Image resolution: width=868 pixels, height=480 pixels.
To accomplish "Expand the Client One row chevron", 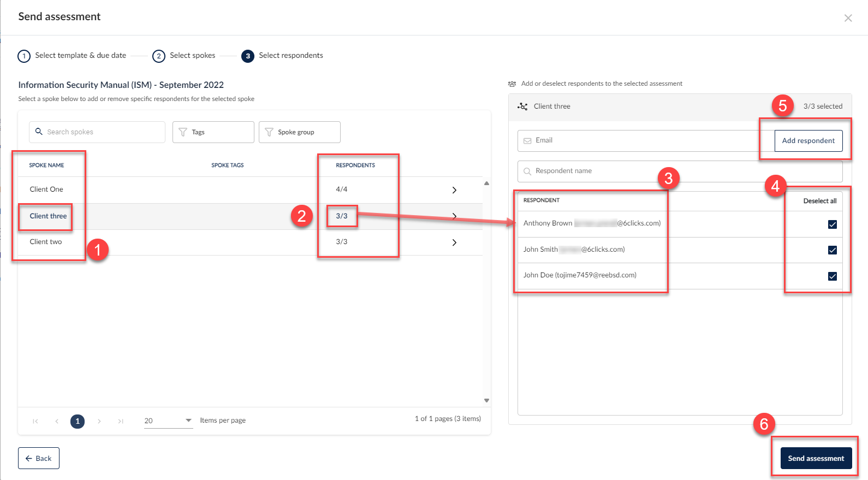I will pyautogui.click(x=454, y=190).
